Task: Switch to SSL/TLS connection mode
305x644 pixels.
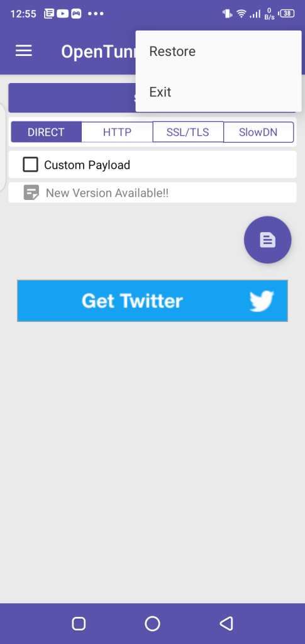Action: click(x=187, y=132)
